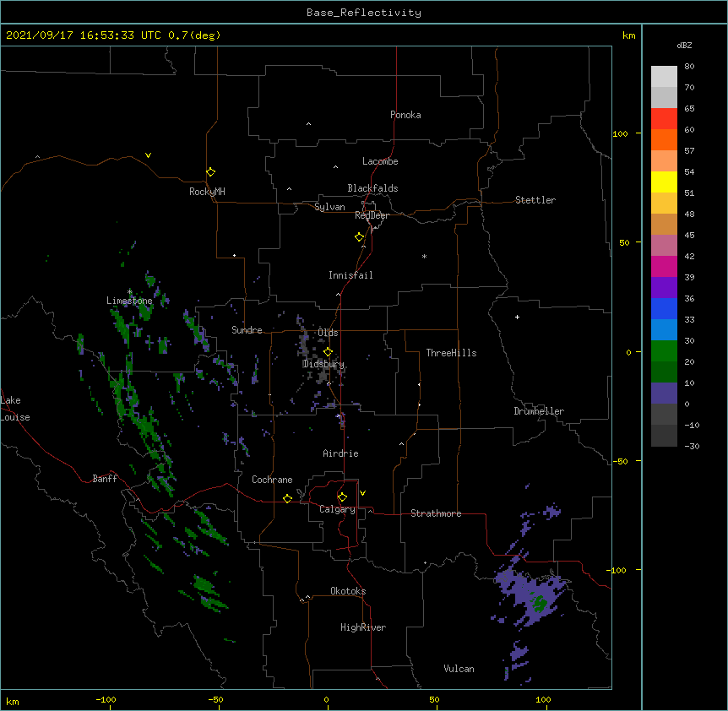Click the Lacombe city label
This screenshot has width=728, height=711.
(380, 161)
